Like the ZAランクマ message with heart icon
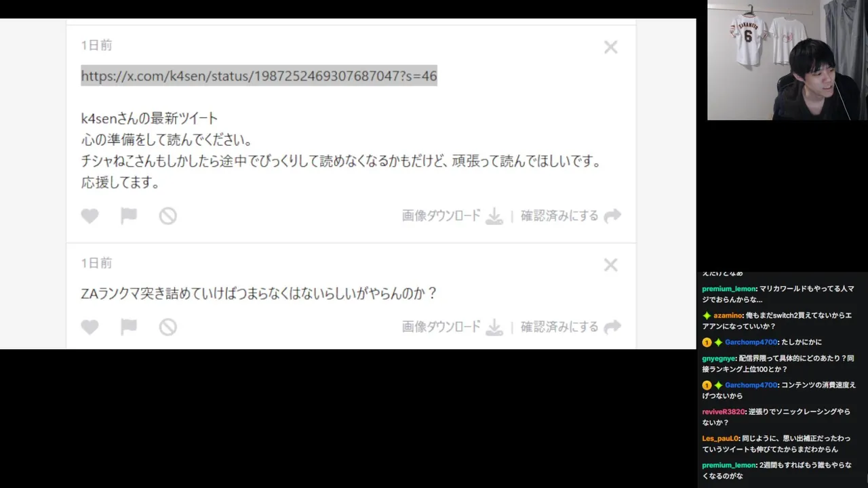 pyautogui.click(x=90, y=327)
